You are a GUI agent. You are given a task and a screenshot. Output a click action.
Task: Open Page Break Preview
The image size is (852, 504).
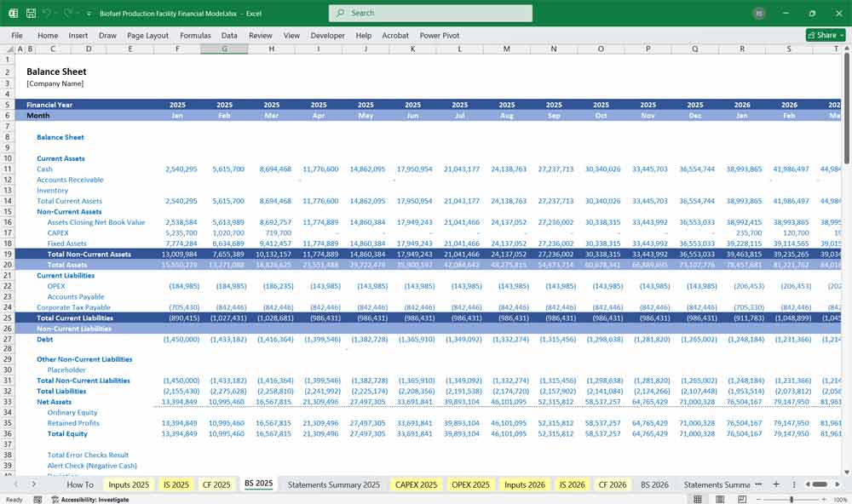[x=741, y=499]
